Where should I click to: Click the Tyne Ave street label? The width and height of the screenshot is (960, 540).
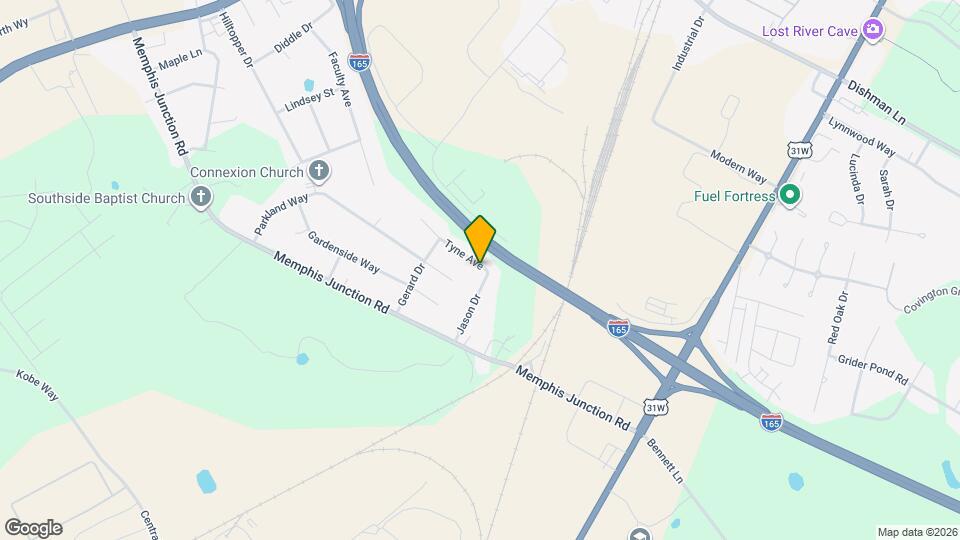pos(464,253)
